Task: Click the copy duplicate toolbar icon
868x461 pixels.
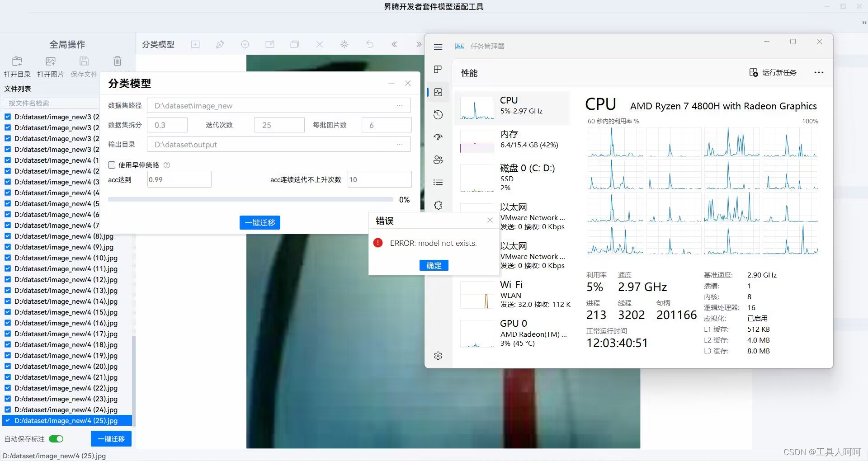Action: [x=295, y=44]
